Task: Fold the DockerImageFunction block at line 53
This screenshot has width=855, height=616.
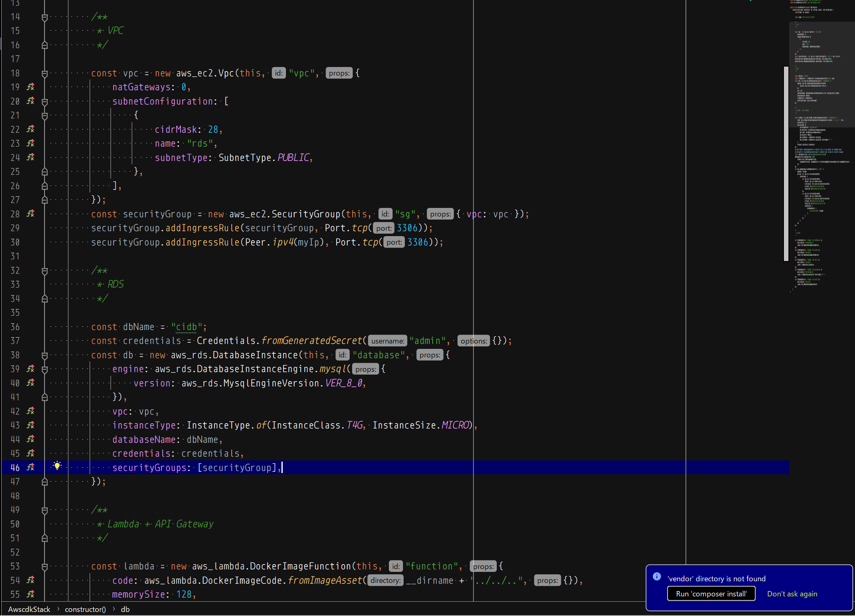Action: point(45,567)
